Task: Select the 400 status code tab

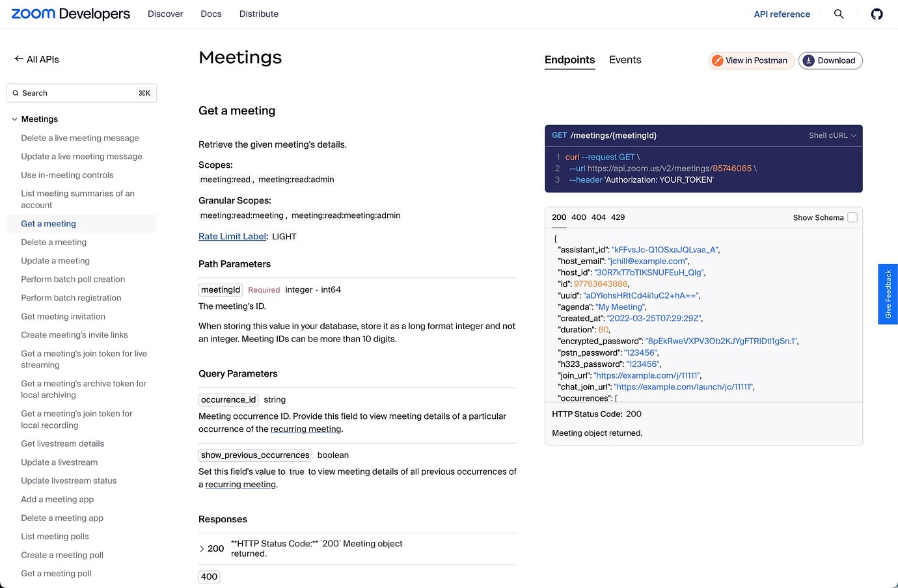Action: click(x=578, y=217)
